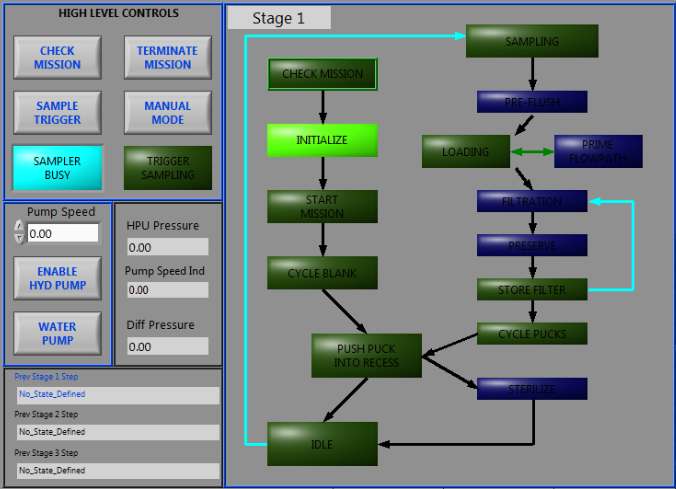Click the STORE FILTER state block

click(x=532, y=289)
